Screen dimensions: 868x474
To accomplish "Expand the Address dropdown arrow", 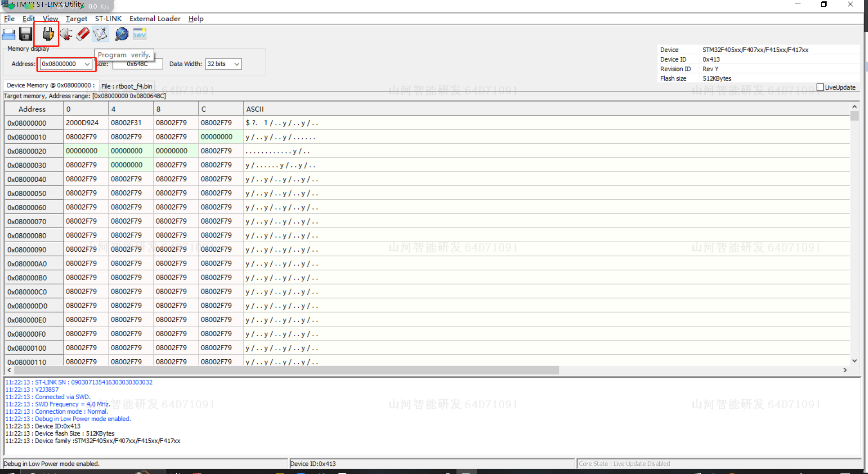I will click(87, 64).
